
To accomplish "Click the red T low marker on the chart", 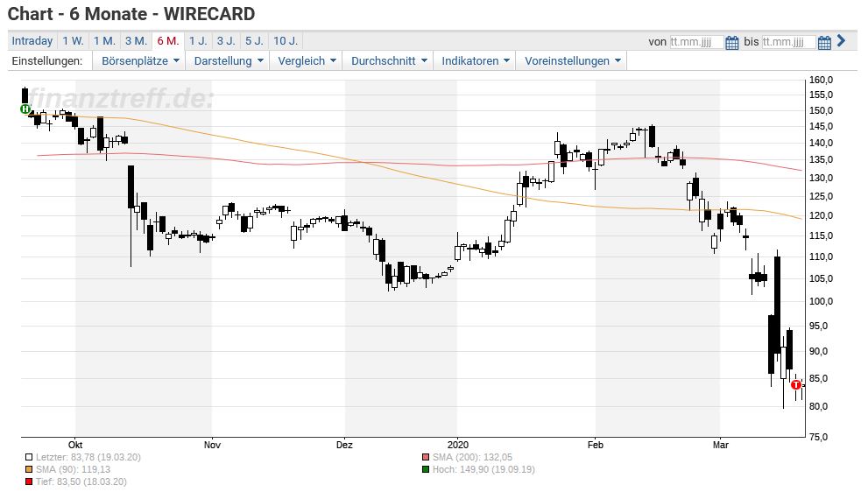I will 796,384.
